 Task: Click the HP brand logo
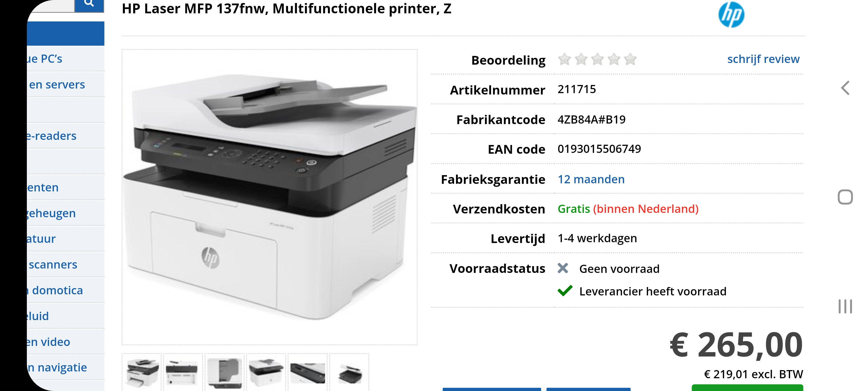[731, 14]
